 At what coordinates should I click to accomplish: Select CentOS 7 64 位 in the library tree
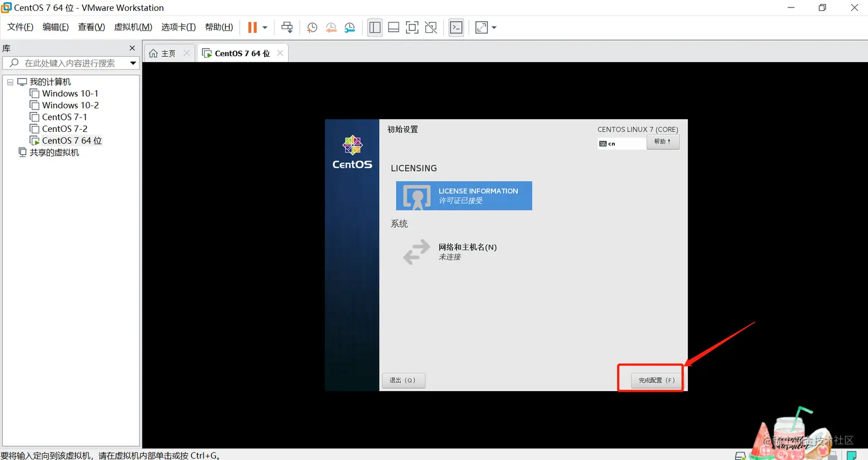[72, 141]
